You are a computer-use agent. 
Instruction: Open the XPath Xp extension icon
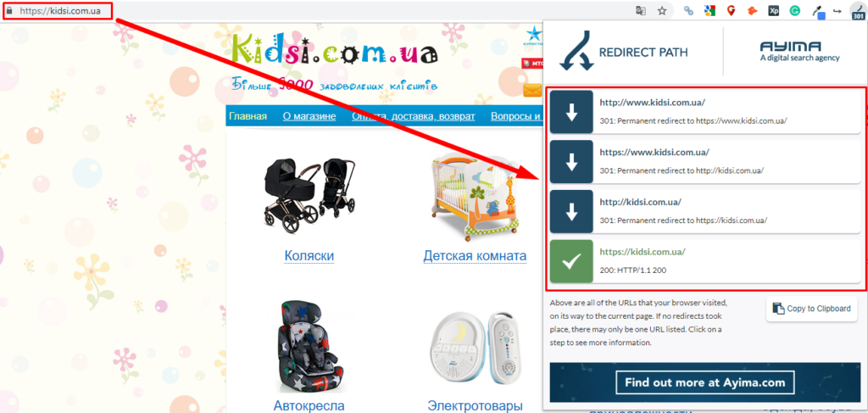[x=773, y=10]
